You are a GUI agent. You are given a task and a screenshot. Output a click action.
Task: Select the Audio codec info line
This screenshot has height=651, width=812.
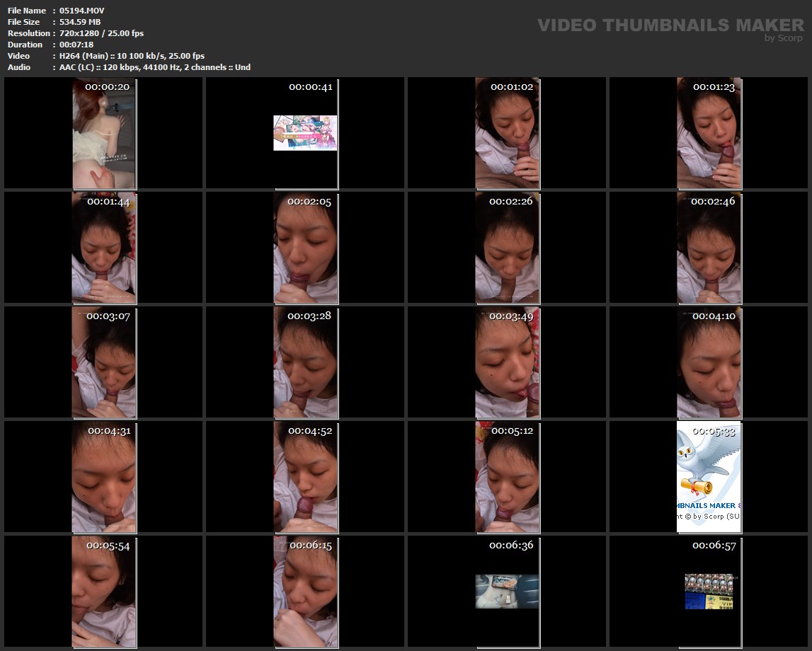click(155, 67)
